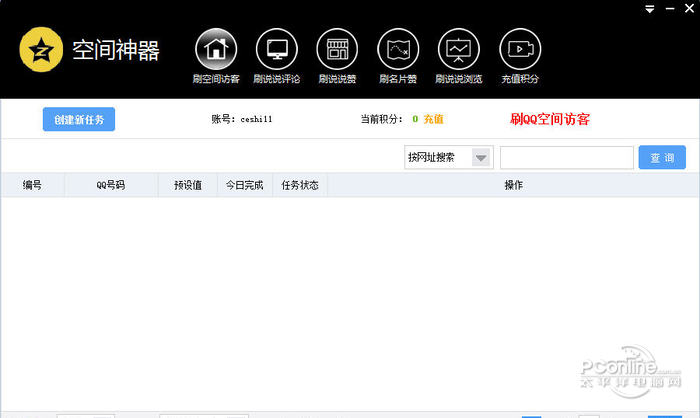Minimize the 空间神器 window
700x418 pixels.
[670, 8]
